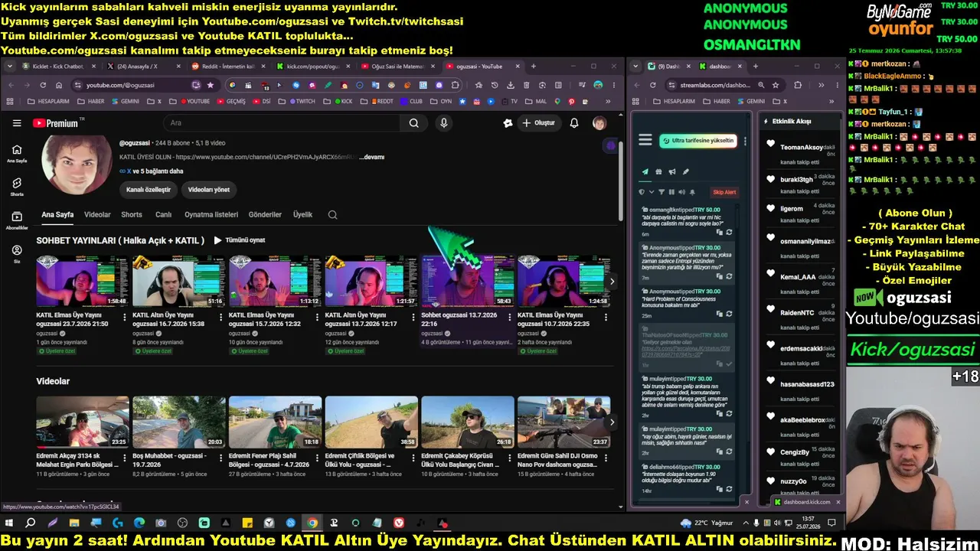Open the taskbar clock showing 13:57
The height and width of the screenshot is (551, 980).
pyautogui.click(x=810, y=523)
